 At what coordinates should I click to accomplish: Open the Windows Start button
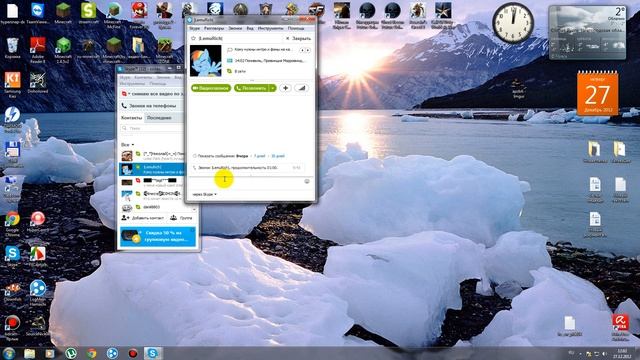tap(9, 353)
